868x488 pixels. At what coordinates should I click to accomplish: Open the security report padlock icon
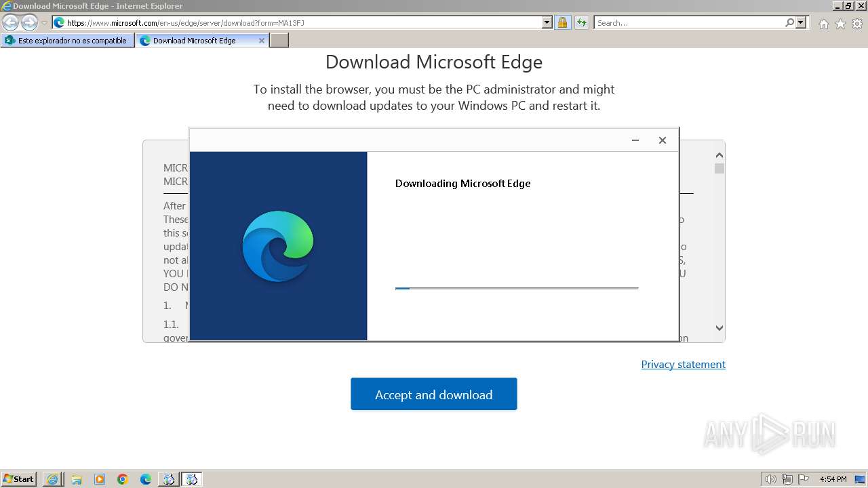coord(562,22)
